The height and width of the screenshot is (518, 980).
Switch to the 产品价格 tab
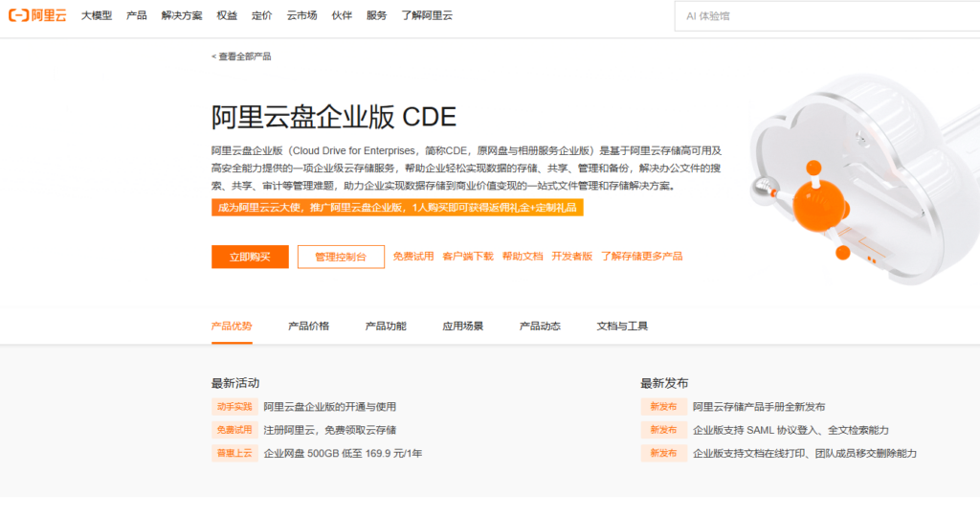pos(309,326)
